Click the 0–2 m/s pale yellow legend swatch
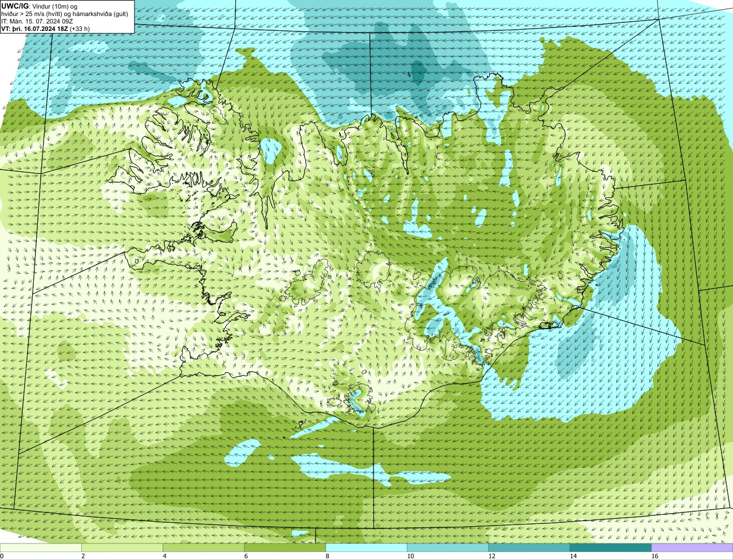 point(41,547)
